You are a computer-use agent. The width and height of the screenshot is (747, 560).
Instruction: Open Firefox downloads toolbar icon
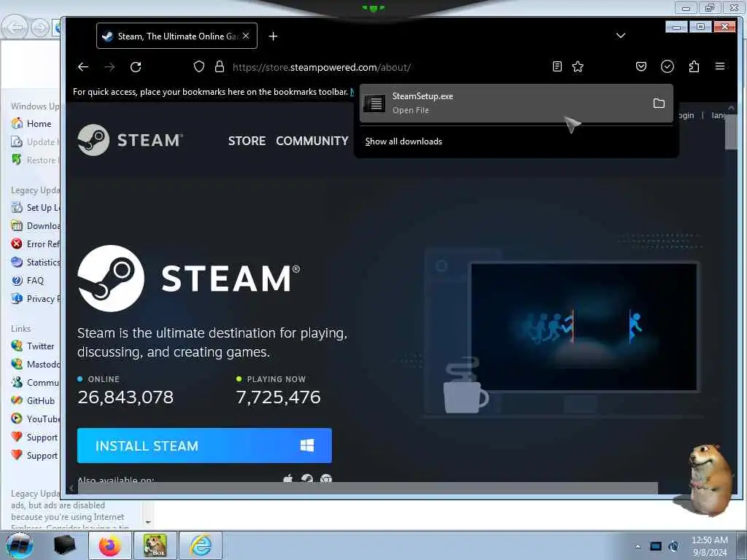(x=667, y=66)
